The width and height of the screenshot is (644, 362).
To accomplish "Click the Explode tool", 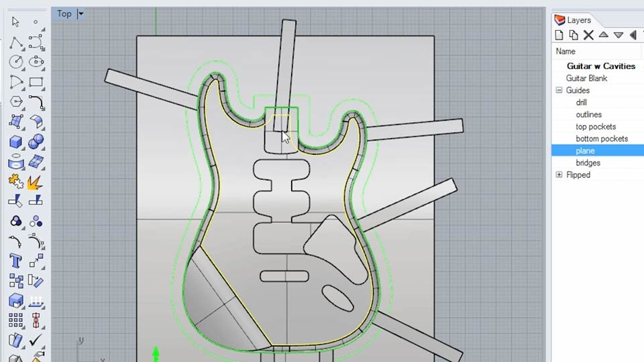I will point(36,182).
